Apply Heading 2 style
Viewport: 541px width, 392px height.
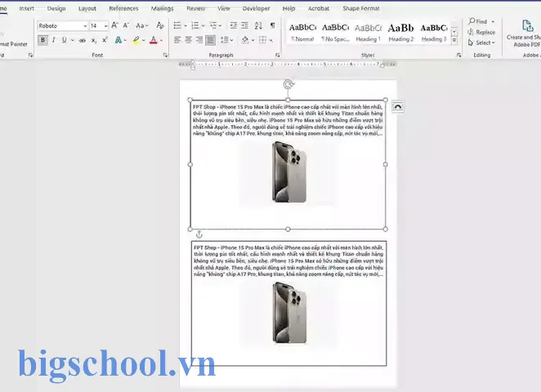(x=401, y=32)
